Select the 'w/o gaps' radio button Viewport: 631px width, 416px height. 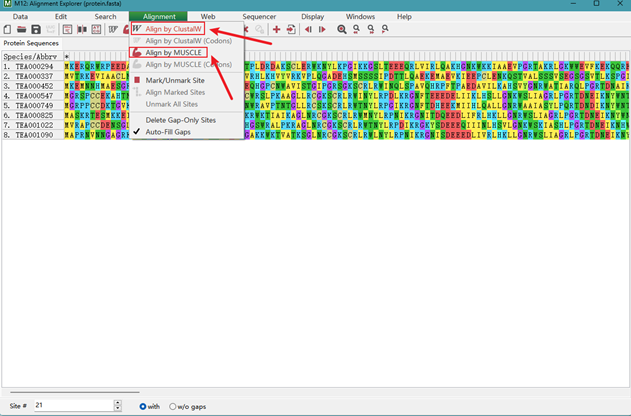pyautogui.click(x=173, y=406)
